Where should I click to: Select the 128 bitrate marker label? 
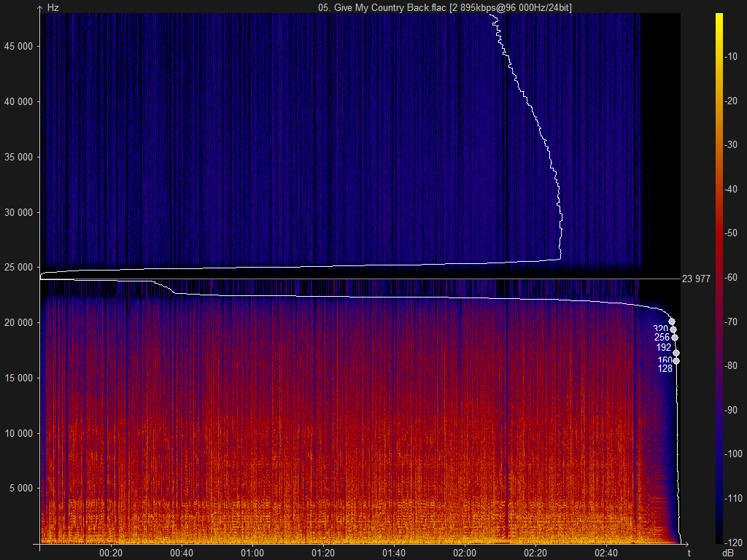pos(665,368)
